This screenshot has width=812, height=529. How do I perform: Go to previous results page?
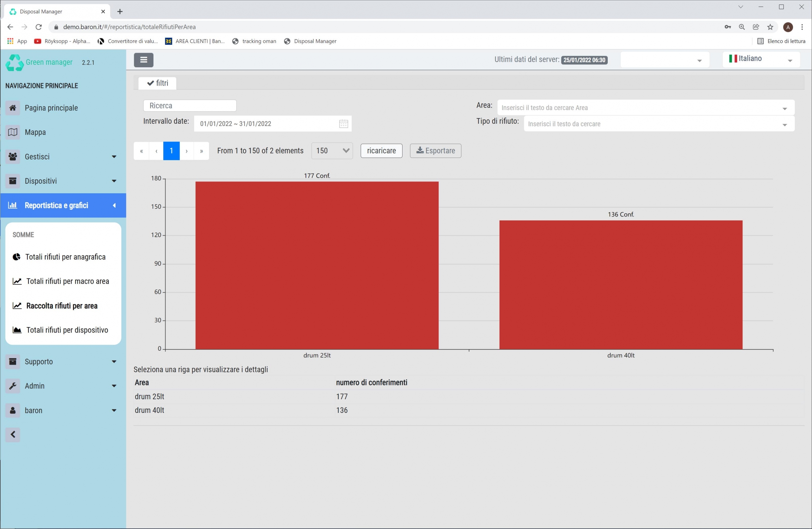click(x=156, y=151)
